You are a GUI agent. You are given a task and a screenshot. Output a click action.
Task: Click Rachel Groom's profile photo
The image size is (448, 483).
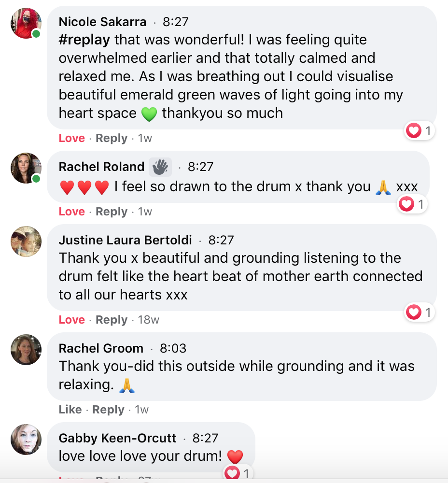tap(26, 349)
